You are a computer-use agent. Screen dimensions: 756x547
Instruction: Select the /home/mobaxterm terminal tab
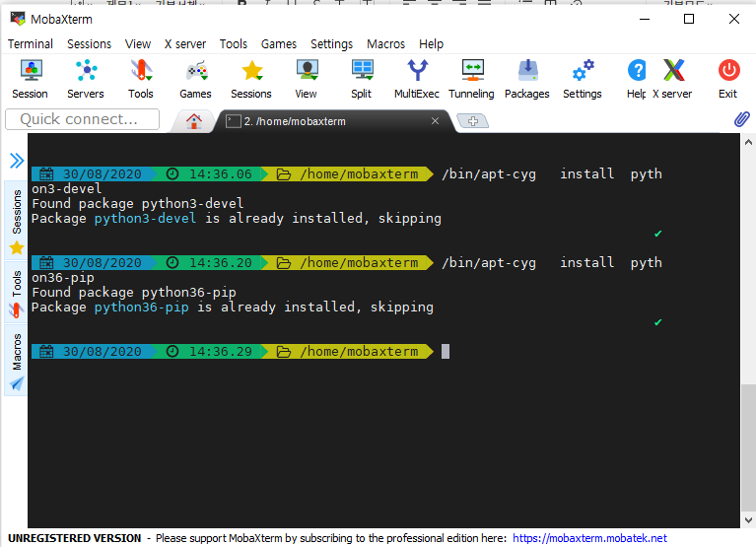[333, 121]
